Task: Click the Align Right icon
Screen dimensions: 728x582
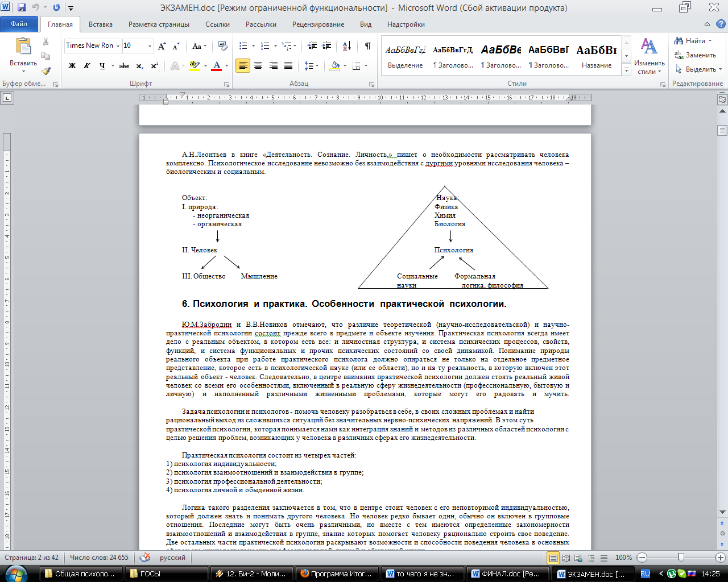Action: [274, 66]
